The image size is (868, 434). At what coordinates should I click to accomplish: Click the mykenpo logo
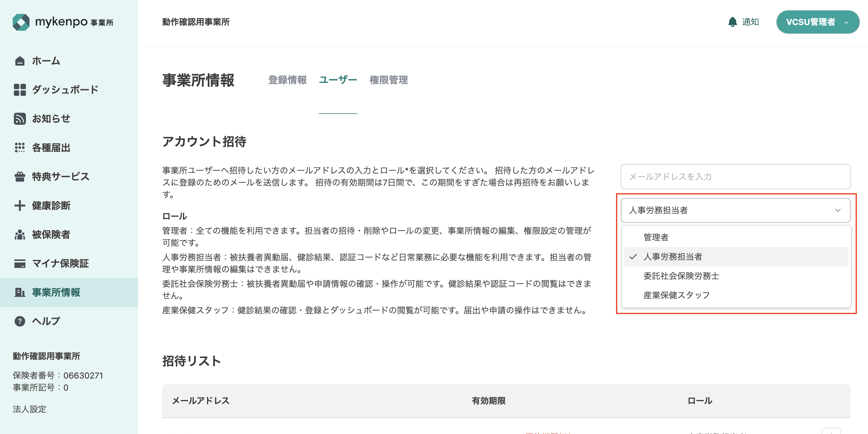pos(63,22)
